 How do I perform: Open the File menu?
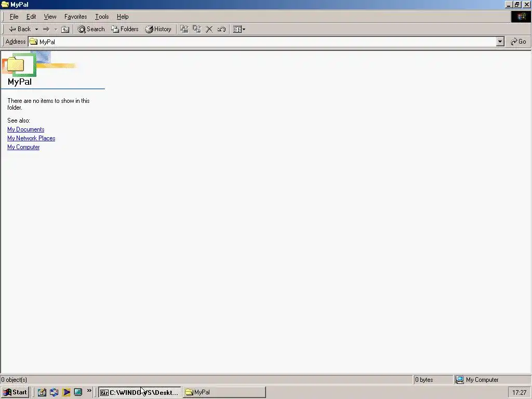[14, 17]
